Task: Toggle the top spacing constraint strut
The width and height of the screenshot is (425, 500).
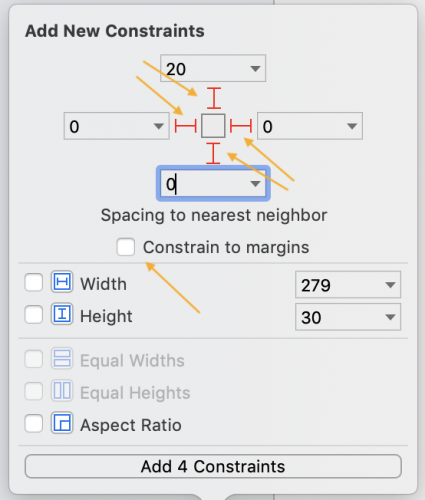Action: pyautogui.click(x=214, y=98)
